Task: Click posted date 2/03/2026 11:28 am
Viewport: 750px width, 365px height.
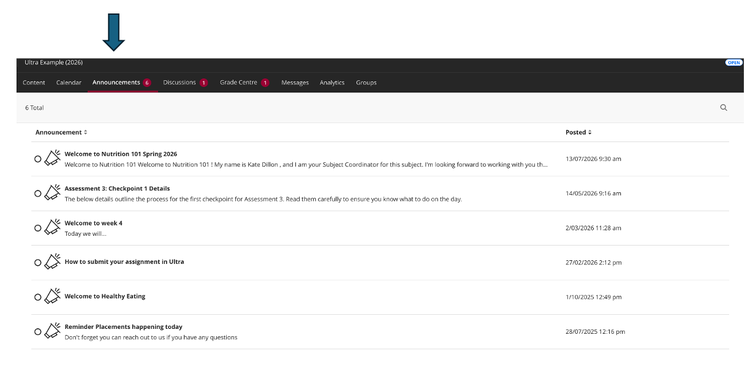Action: click(593, 228)
